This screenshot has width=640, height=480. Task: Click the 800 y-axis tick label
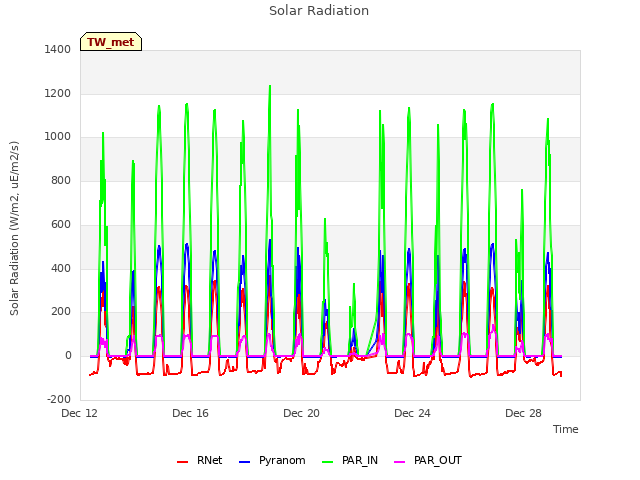[61, 180]
